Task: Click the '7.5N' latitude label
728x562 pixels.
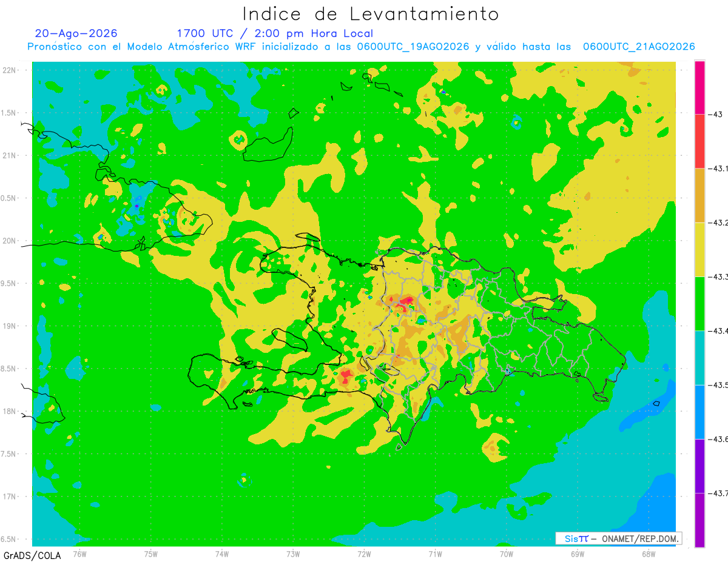Action: tap(9, 454)
